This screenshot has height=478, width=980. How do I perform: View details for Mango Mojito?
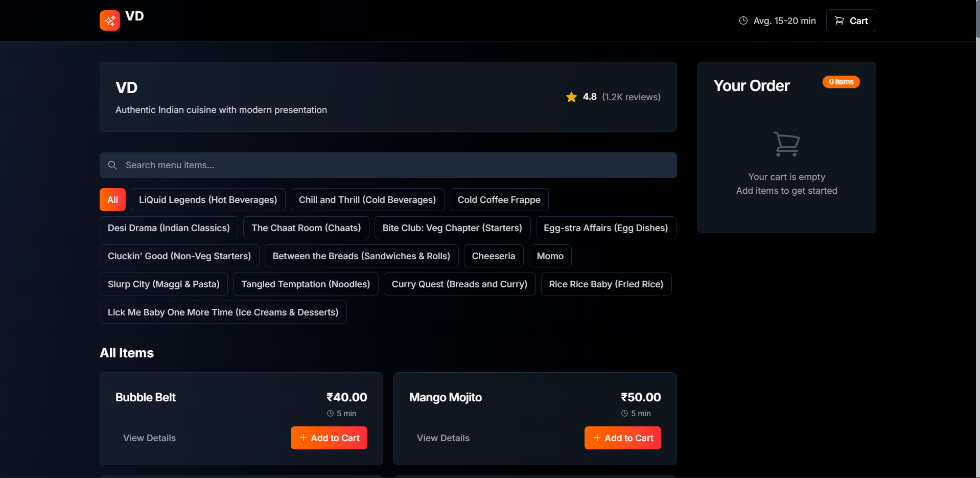[x=443, y=438]
